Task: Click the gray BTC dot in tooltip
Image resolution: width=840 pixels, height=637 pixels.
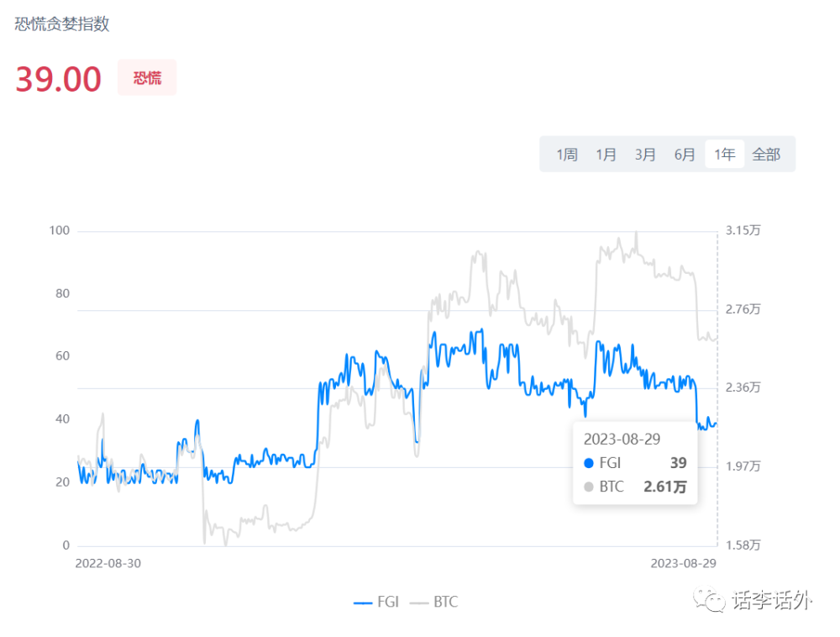Action: tap(589, 487)
